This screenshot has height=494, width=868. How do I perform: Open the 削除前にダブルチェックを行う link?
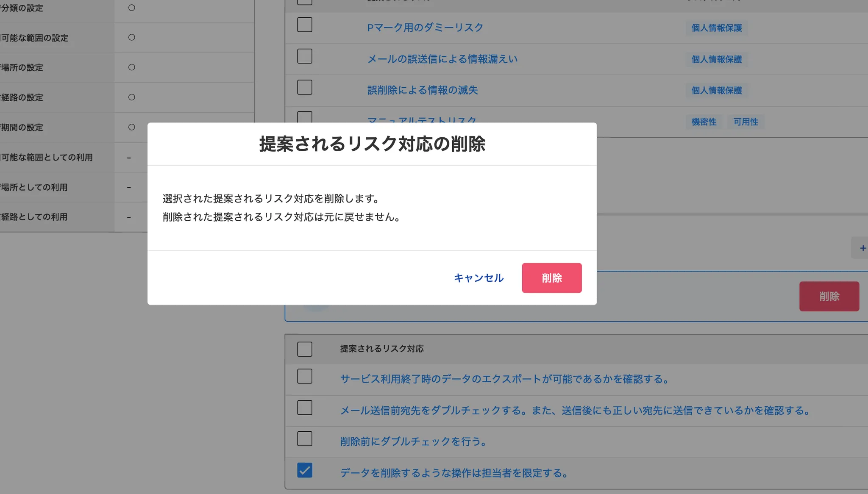click(x=413, y=441)
